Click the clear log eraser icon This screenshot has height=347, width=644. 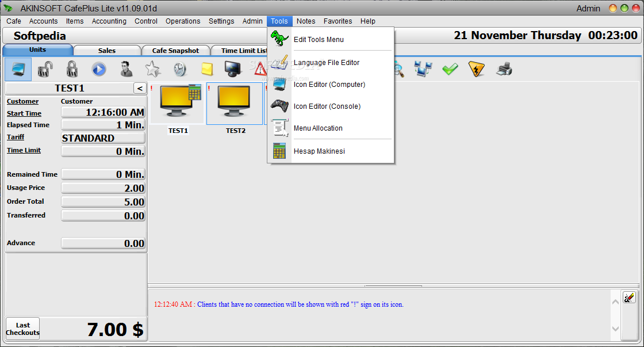[x=629, y=298]
